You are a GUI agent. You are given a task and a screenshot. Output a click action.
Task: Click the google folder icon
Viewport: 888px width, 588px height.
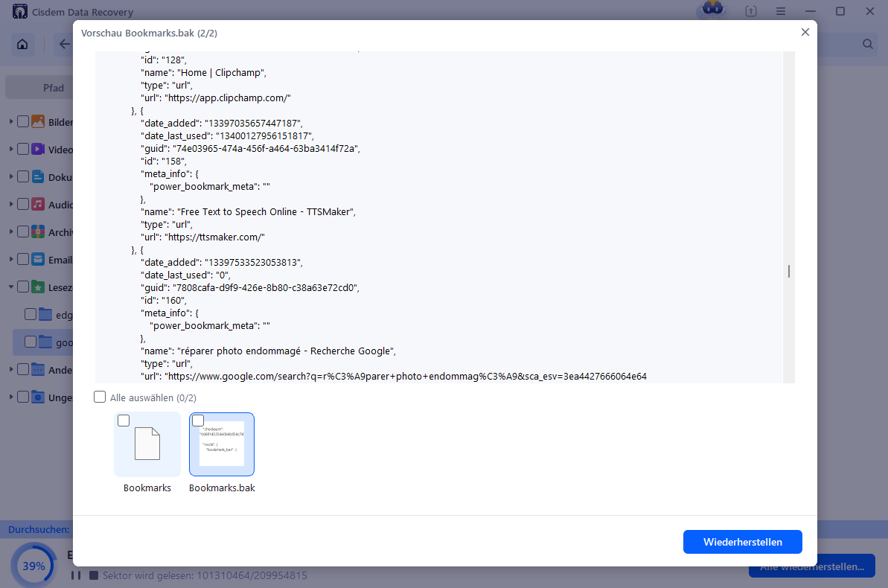(45, 342)
